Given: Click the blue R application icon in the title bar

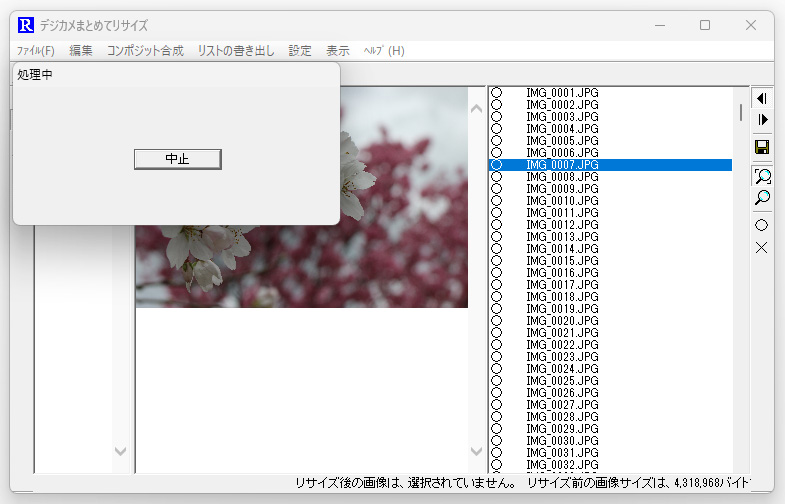Looking at the screenshot, I should coord(26,25).
